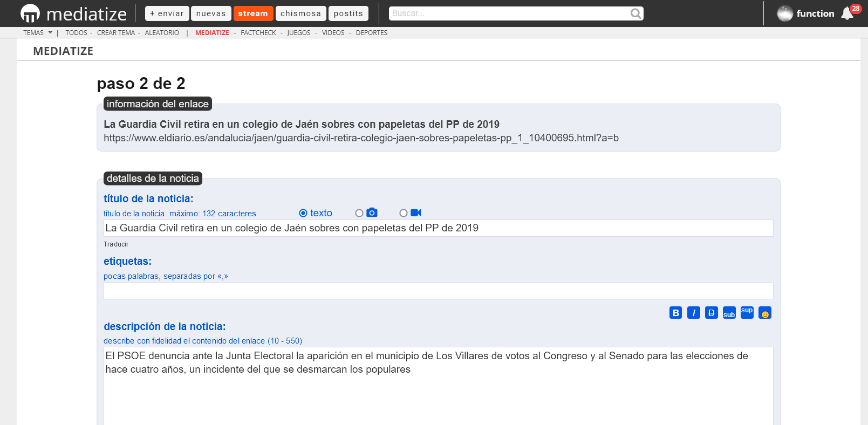The width and height of the screenshot is (868, 425).
Task: Expand the TEMAS dropdown
Action: click(x=38, y=33)
